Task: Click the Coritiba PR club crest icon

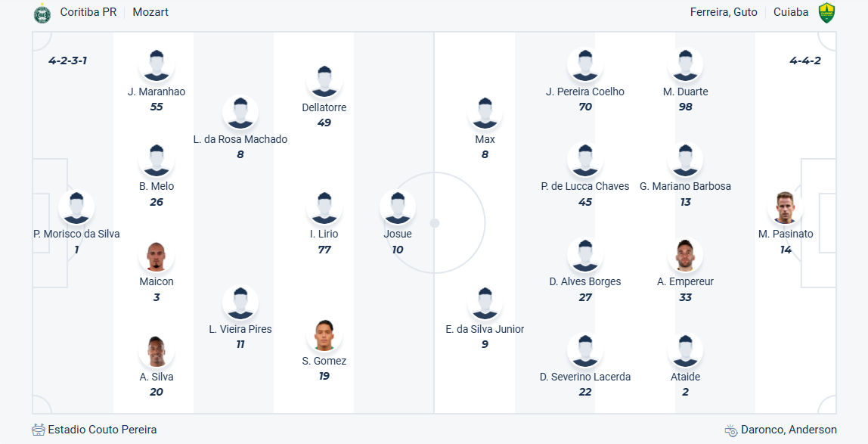Action: click(42, 13)
